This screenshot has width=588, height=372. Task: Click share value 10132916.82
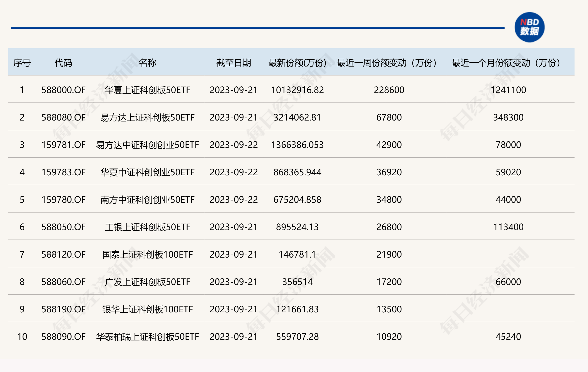pos(297,90)
